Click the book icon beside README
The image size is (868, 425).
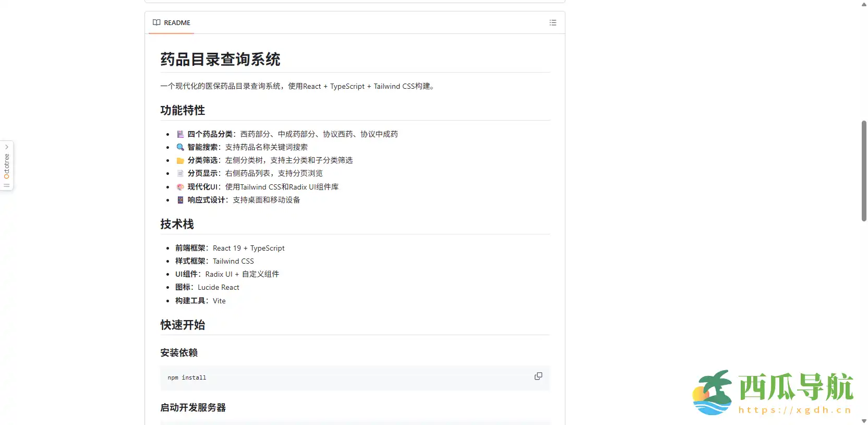[156, 22]
